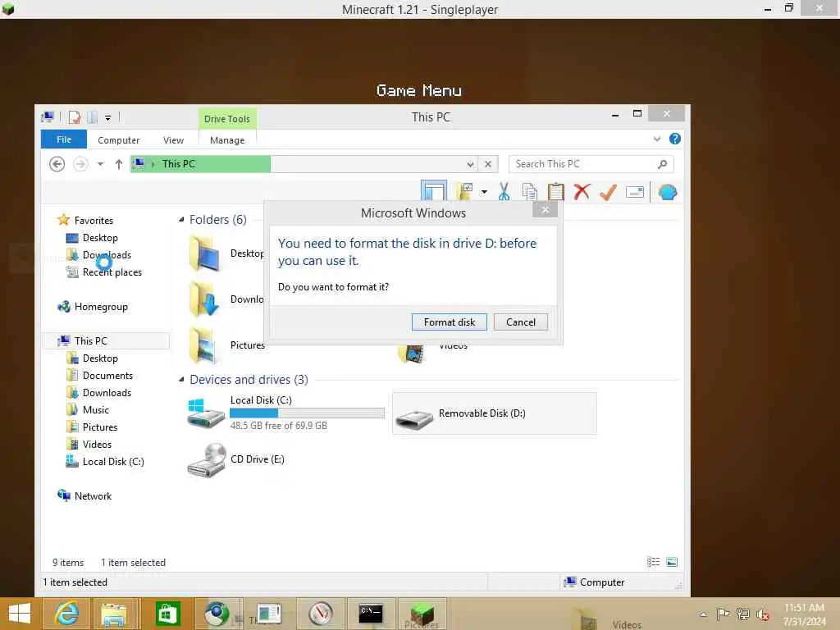The height and width of the screenshot is (630, 840).
Task: Click the This PC system icon in title bar
Action: (x=48, y=116)
